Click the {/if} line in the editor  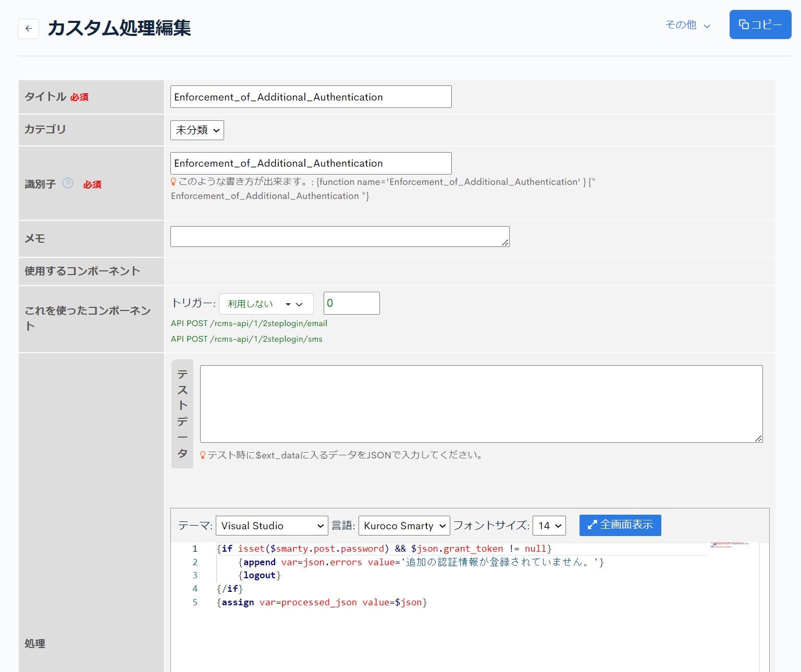coord(230,589)
